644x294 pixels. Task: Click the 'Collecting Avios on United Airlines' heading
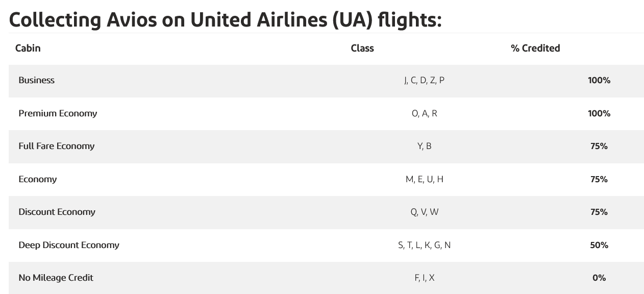tap(225, 19)
